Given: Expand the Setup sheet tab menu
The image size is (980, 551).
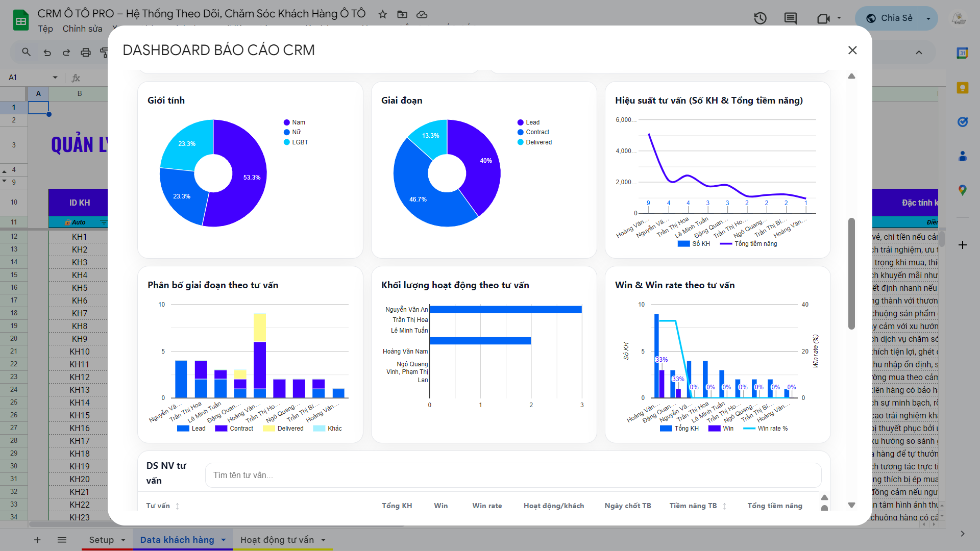Looking at the screenshot, I should pos(123,540).
